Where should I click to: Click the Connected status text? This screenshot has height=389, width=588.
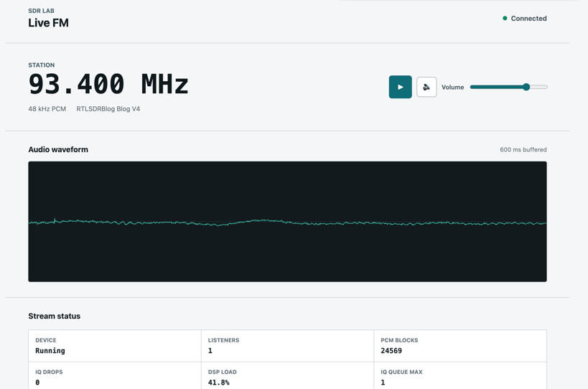click(528, 19)
